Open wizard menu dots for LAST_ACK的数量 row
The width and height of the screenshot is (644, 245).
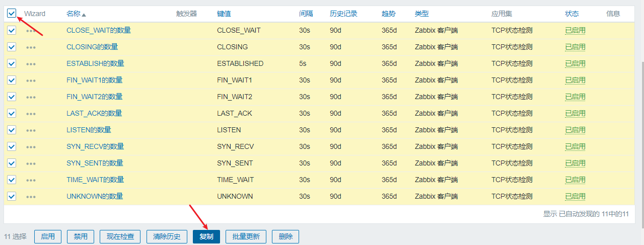pyautogui.click(x=31, y=114)
